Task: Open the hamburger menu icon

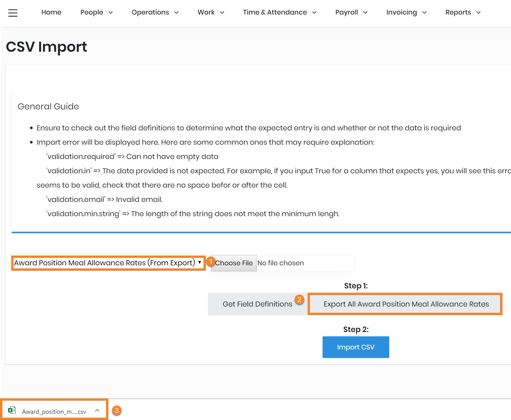Action: pyautogui.click(x=13, y=13)
